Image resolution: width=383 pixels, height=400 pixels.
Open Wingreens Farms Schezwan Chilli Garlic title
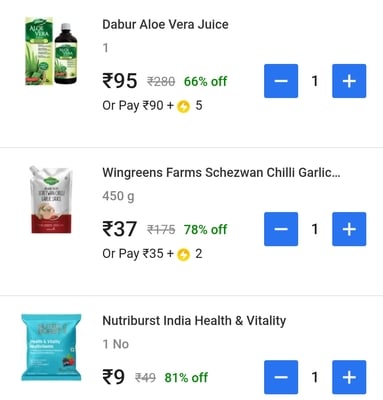click(x=221, y=173)
